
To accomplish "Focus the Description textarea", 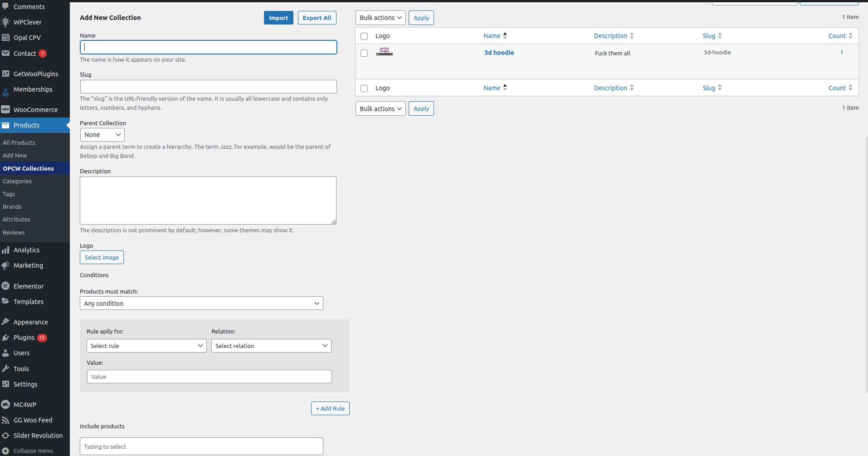I will coord(208,201).
